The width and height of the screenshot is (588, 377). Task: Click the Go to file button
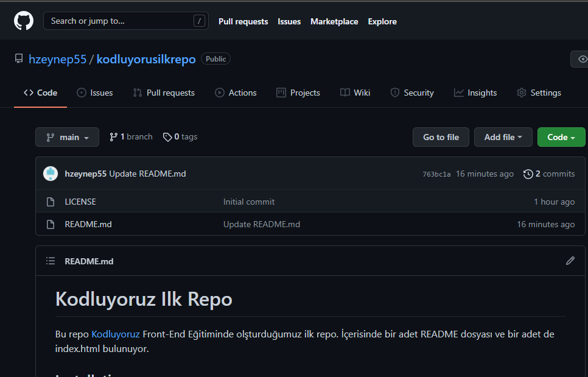[441, 137]
